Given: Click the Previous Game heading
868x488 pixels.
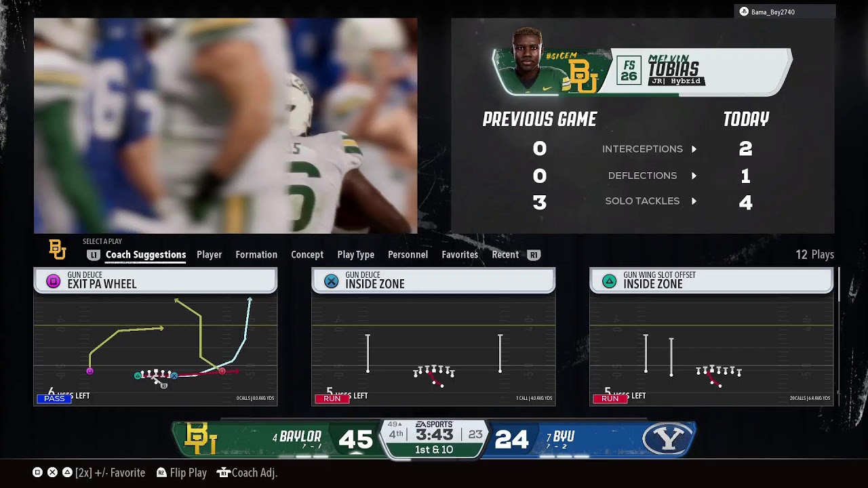Looking at the screenshot, I should 540,120.
